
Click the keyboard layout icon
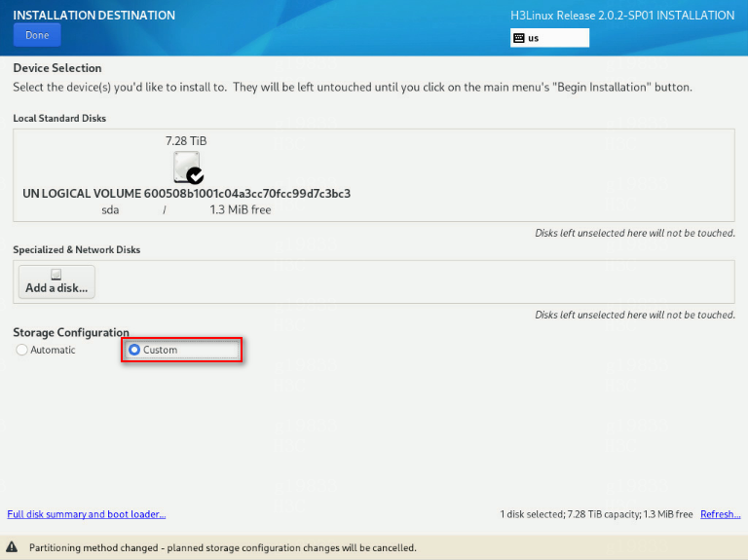[519, 38]
